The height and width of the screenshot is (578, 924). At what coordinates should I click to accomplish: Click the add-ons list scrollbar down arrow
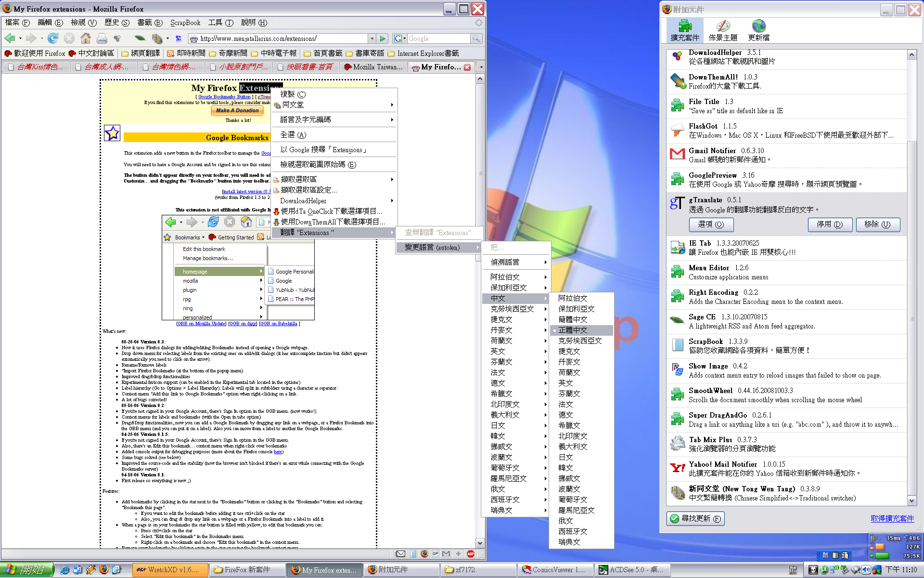point(911,500)
